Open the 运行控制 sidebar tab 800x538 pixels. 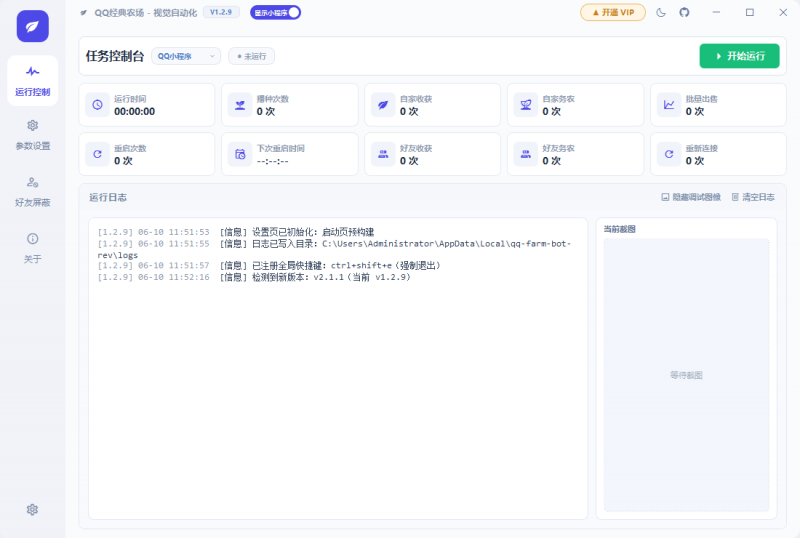(33, 81)
